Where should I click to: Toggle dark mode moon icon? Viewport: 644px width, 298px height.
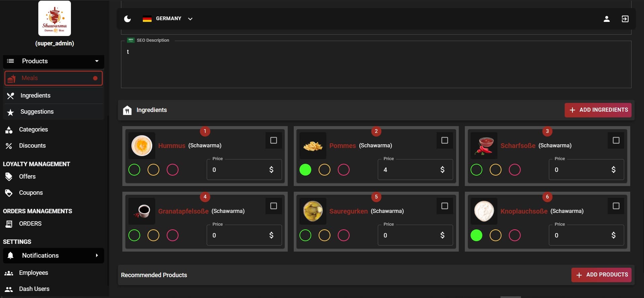(x=127, y=19)
